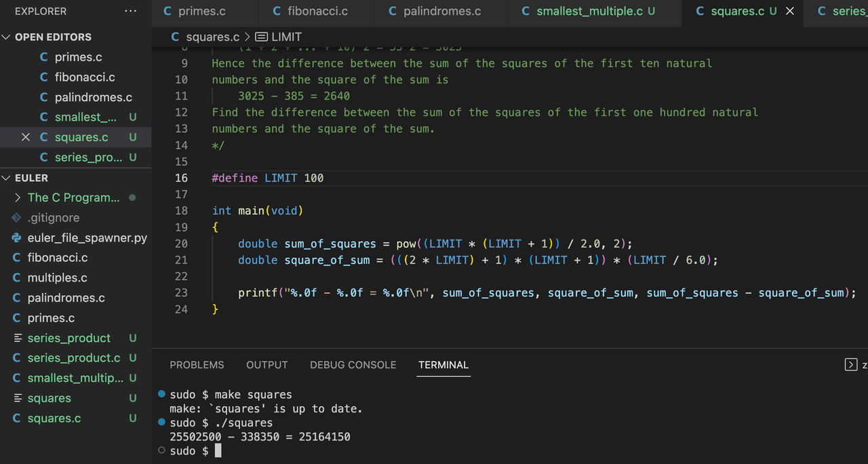Screen dimensions: 868x464
Task: Click the 'int main(void)' line
Action: (x=258, y=211)
